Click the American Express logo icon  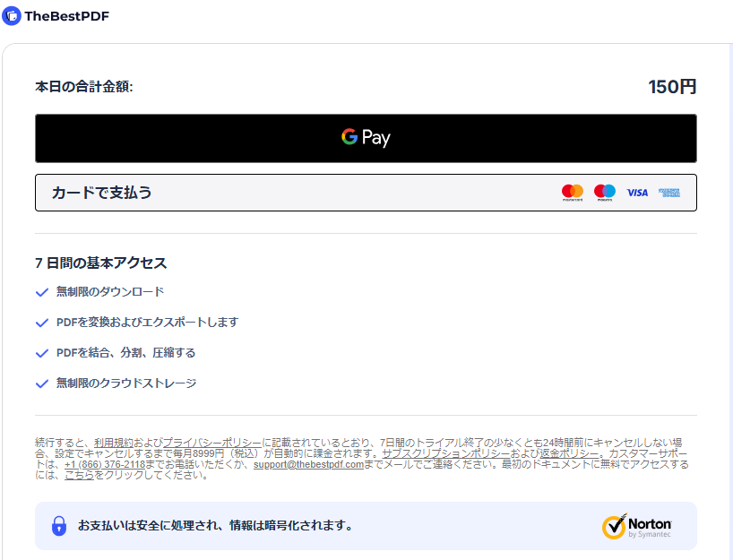(669, 193)
